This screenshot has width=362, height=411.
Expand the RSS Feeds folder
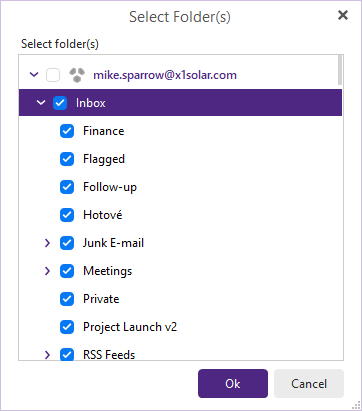point(47,355)
